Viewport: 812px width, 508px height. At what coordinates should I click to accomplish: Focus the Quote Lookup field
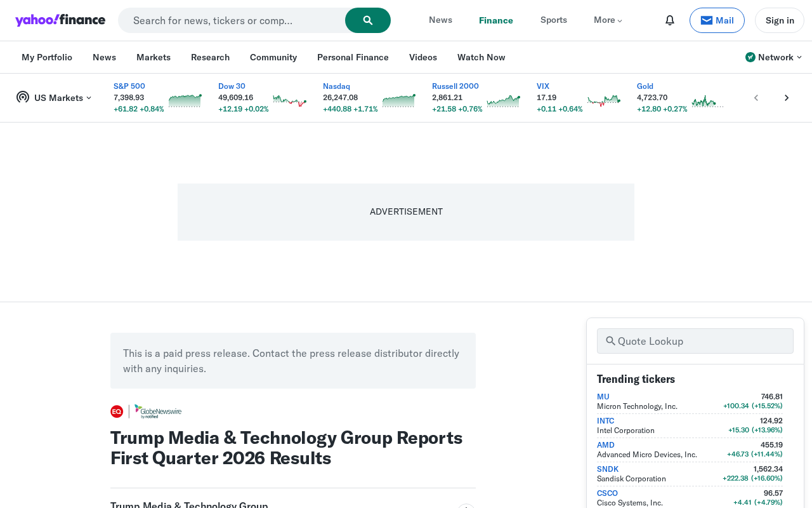(695, 341)
